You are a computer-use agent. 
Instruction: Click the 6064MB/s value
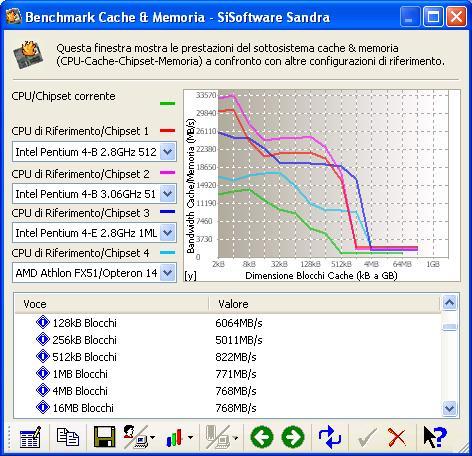pyautogui.click(x=239, y=323)
